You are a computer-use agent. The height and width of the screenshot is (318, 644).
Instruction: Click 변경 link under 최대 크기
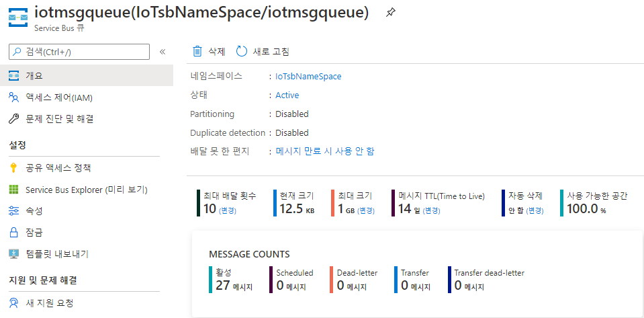(x=366, y=210)
